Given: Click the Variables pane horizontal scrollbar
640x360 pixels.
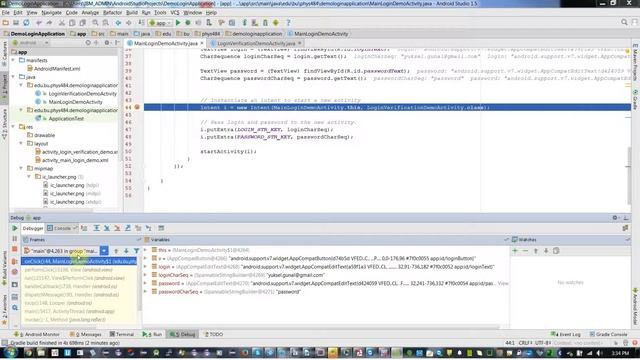Looking at the screenshot, I should point(321,327).
